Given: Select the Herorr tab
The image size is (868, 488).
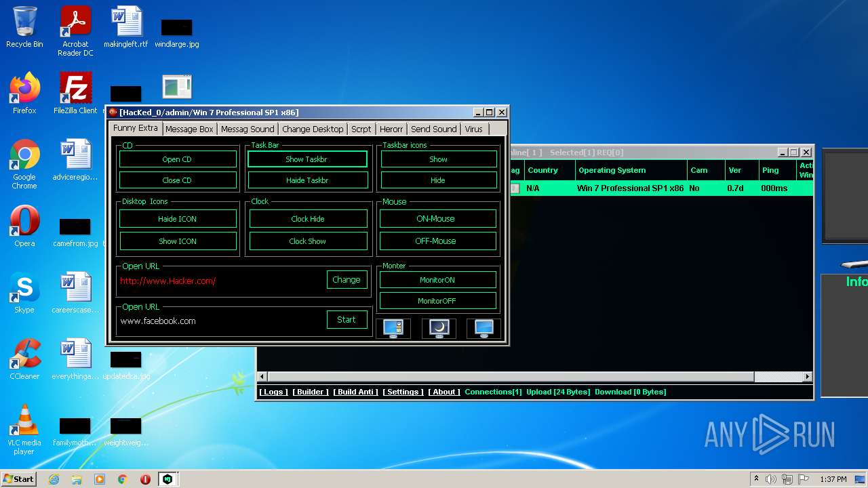Looking at the screenshot, I should click(x=391, y=129).
